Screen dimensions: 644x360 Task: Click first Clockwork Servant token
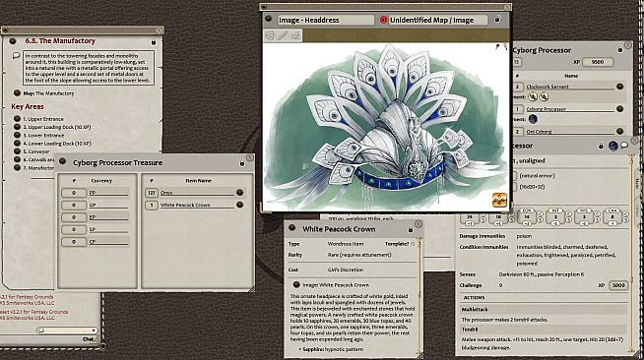pyautogui.click(x=533, y=96)
